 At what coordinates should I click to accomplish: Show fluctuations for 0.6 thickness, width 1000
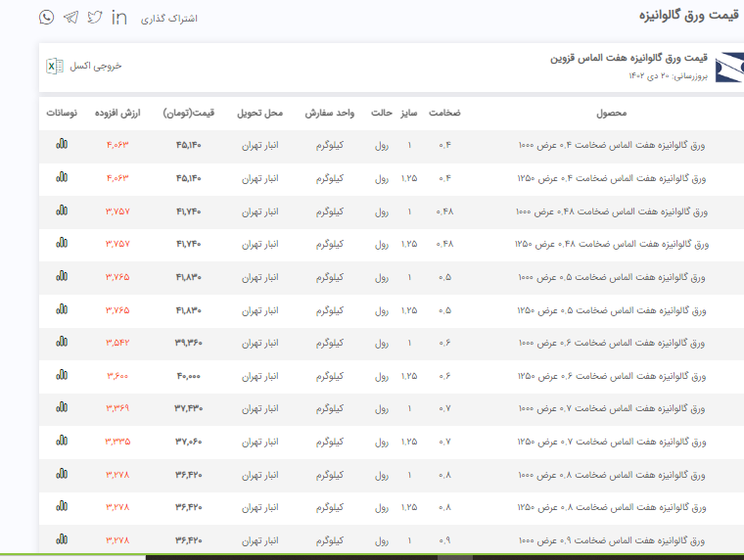pyautogui.click(x=62, y=343)
